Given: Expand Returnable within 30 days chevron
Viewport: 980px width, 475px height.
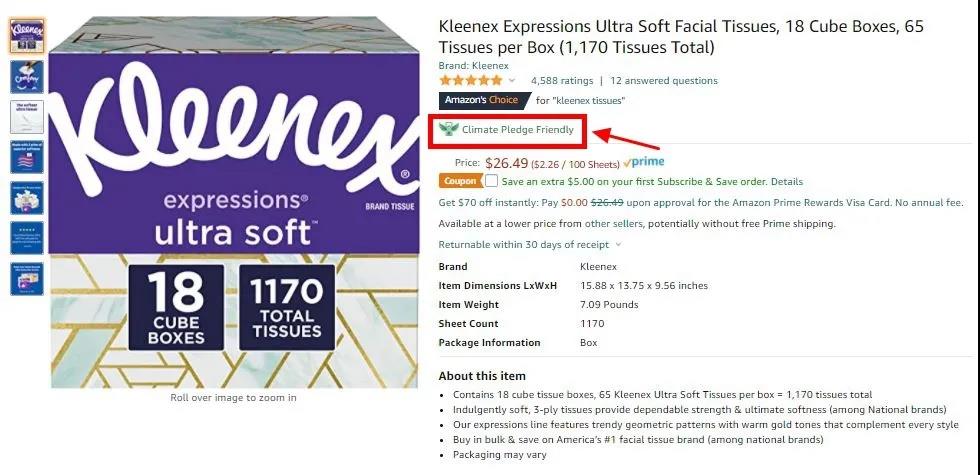Looking at the screenshot, I should pos(618,244).
